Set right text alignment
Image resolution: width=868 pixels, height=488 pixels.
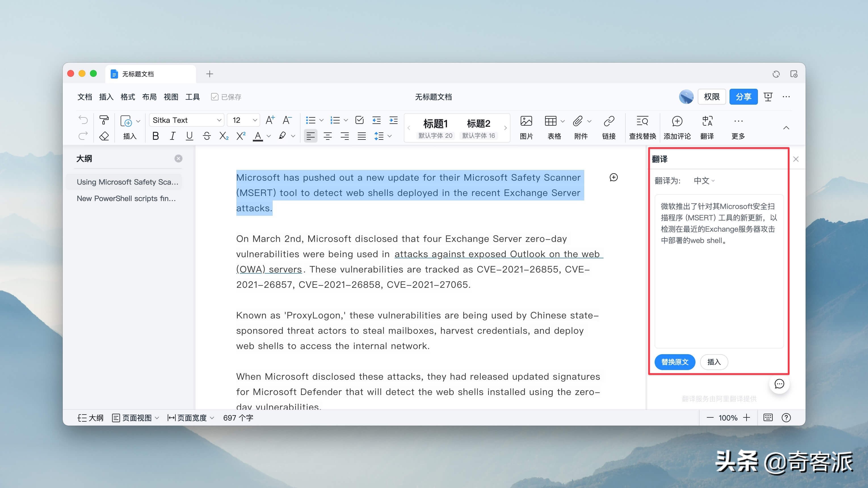344,136
